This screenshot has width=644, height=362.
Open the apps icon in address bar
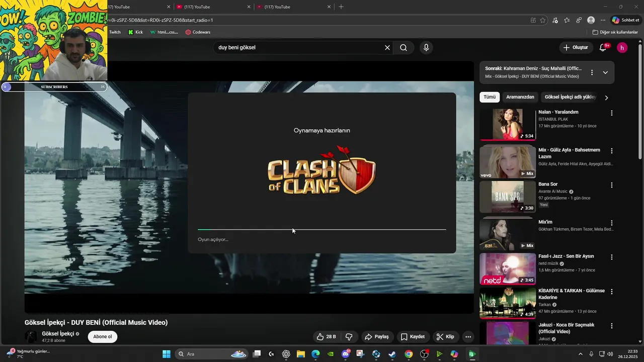(533, 20)
